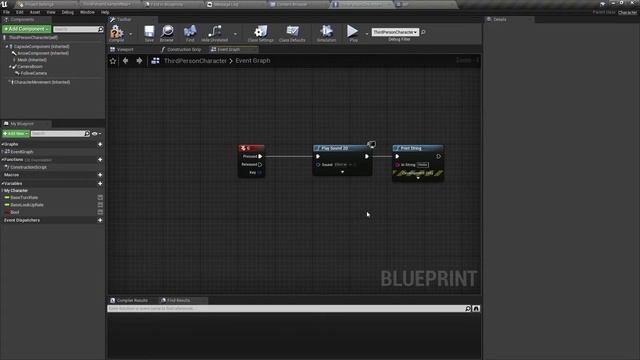
Task: Add an Event Dispatcher with plus icon
Action: [x=100, y=220]
